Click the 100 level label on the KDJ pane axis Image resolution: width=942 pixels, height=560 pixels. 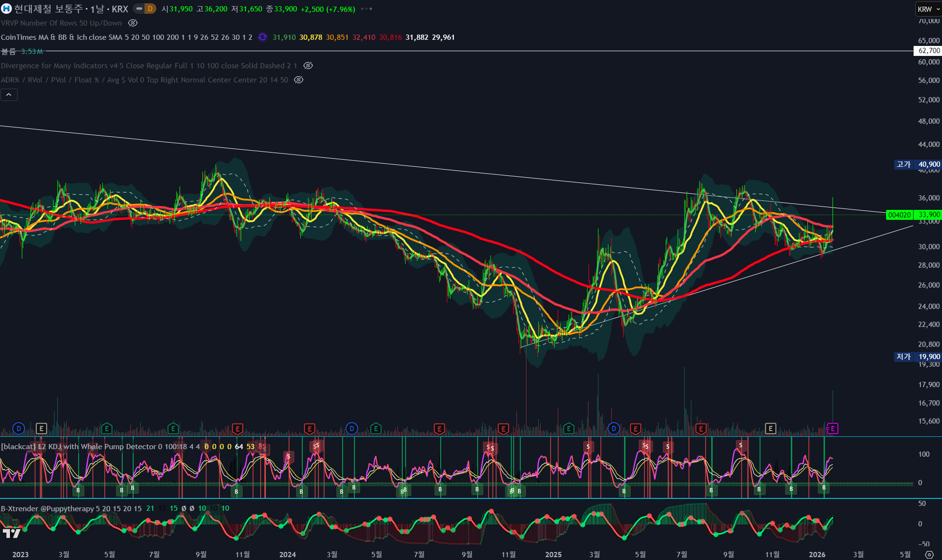tap(924, 454)
